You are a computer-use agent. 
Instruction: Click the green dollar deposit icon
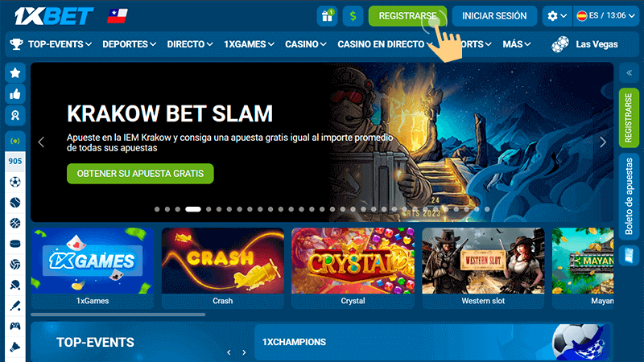coord(353,16)
